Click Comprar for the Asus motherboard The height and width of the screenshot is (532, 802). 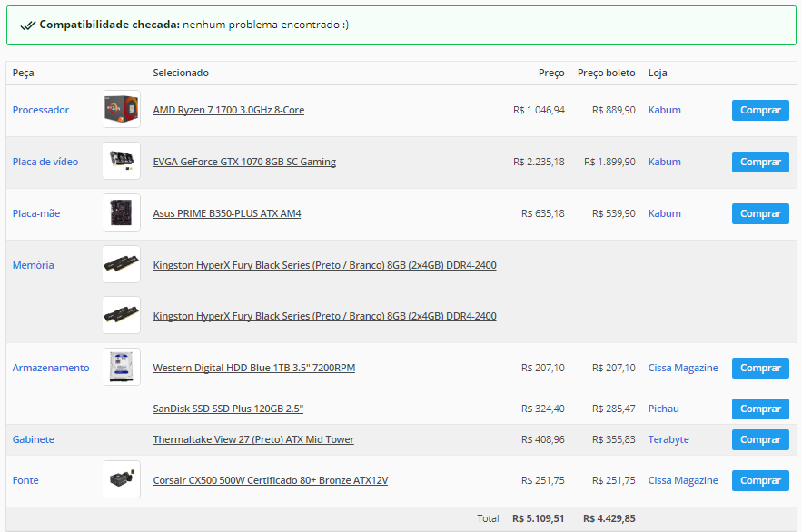(x=760, y=213)
